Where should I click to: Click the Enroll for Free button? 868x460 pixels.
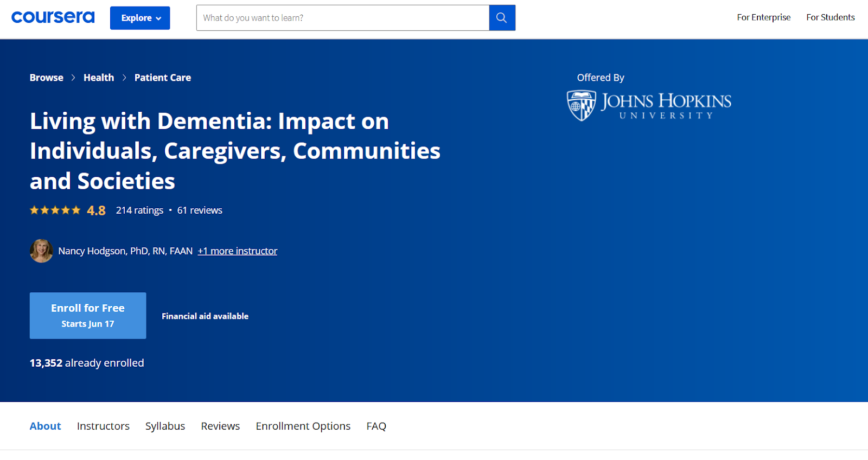pos(88,316)
